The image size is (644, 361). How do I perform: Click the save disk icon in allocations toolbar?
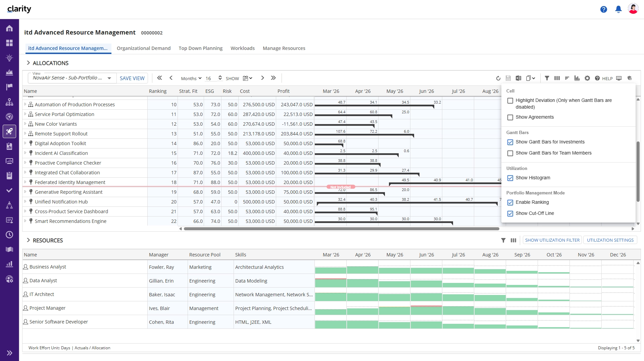tap(508, 78)
